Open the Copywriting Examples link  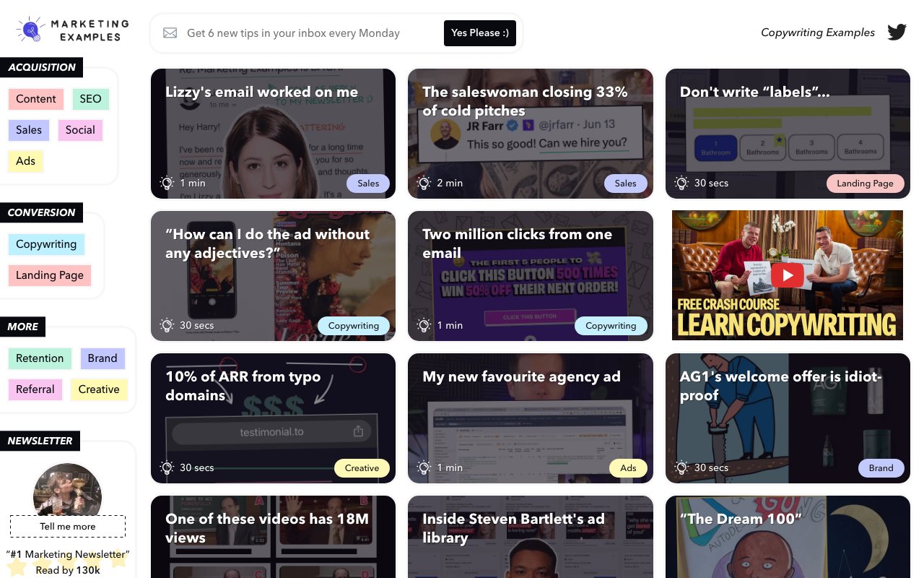click(817, 33)
